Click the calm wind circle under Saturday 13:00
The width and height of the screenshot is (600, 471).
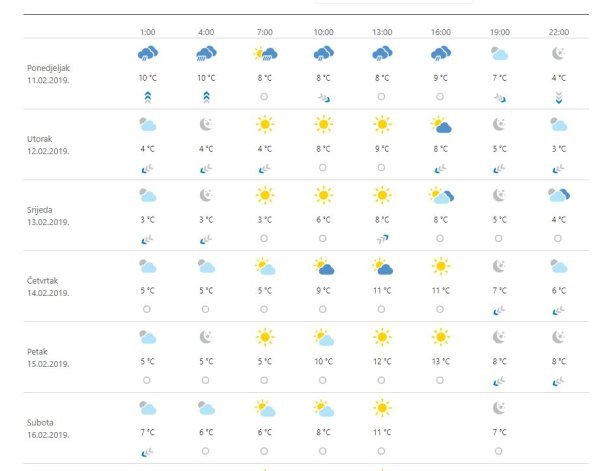[381, 451]
